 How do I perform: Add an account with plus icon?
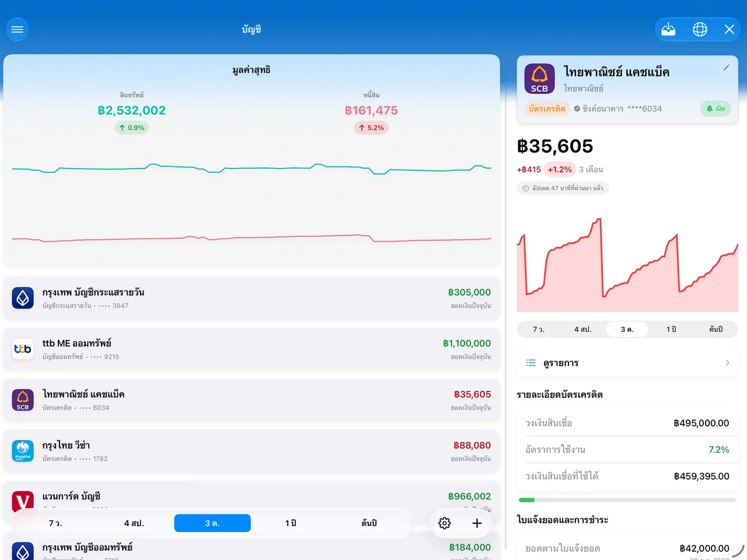point(477,523)
